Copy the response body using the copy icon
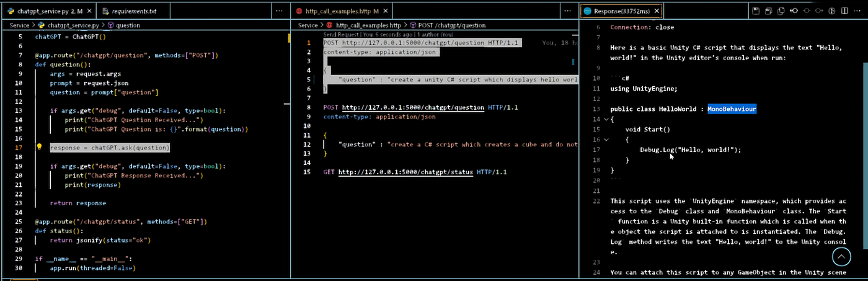Screen dimensions: 868x281 (x=781, y=11)
